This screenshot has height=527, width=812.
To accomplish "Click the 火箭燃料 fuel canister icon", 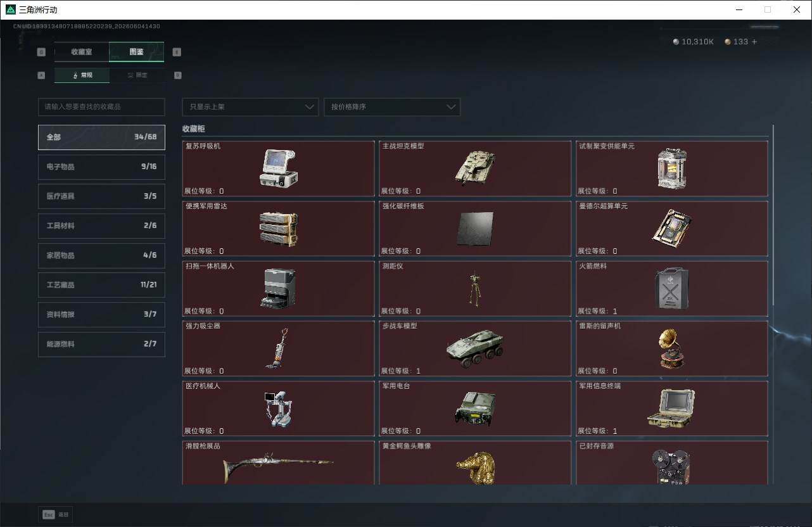I will [x=672, y=288].
